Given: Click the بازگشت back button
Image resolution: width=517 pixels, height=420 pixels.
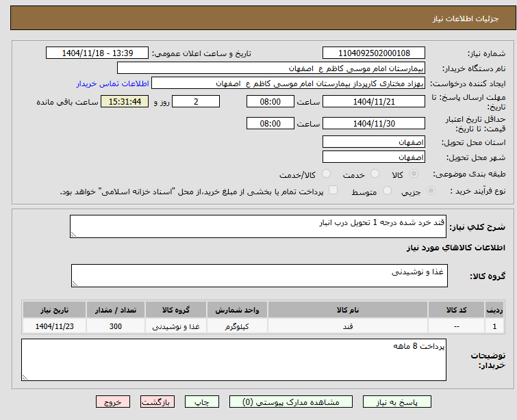Looking at the screenshot, I should 157,402.
